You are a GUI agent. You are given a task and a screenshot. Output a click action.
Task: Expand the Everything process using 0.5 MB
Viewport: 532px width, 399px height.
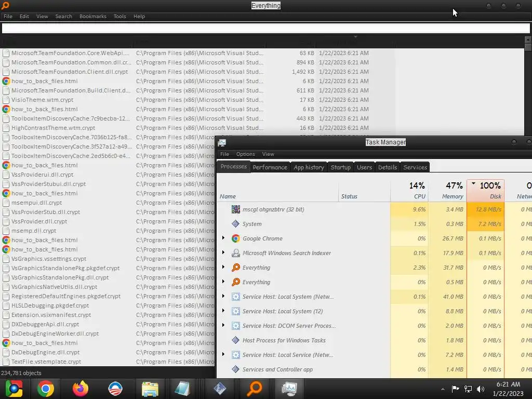point(223,282)
